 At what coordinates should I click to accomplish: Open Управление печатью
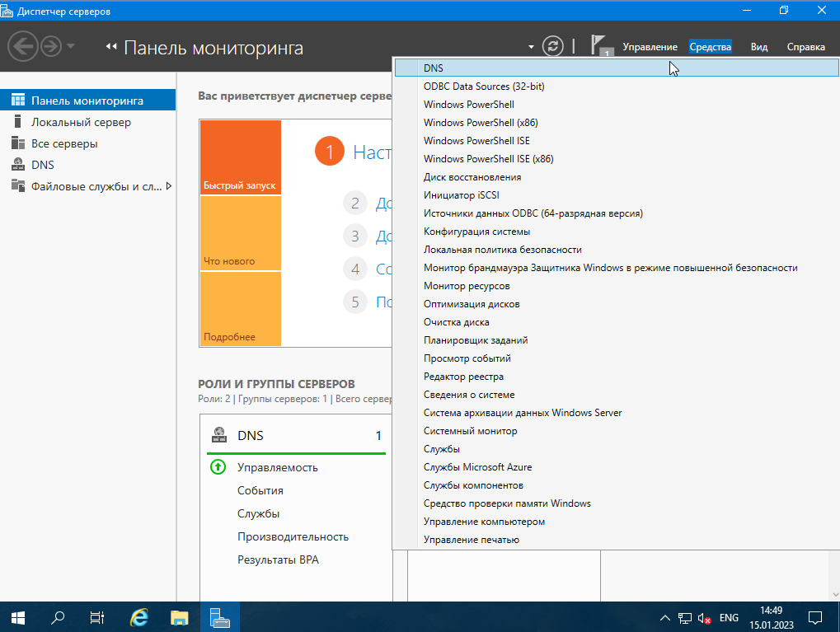pyautogui.click(x=617, y=540)
